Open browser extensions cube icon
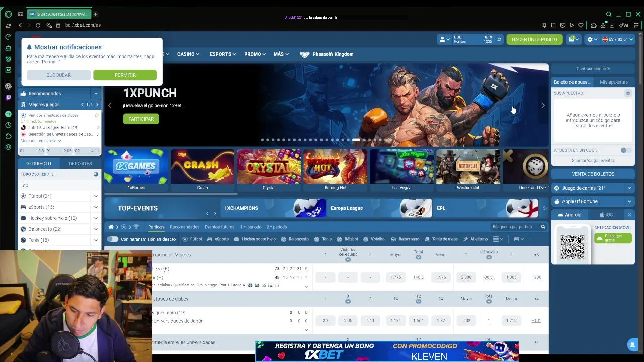The image size is (644, 362). (594, 25)
